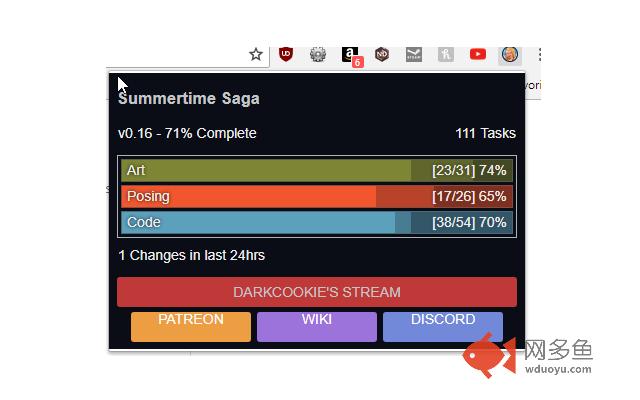Click the [17/26] 65% Posing value
The width and height of the screenshot is (640, 400).
pos(469,196)
